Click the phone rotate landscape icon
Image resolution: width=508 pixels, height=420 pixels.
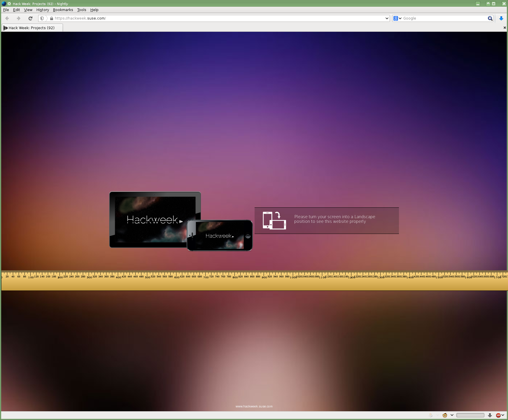pos(274,220)
